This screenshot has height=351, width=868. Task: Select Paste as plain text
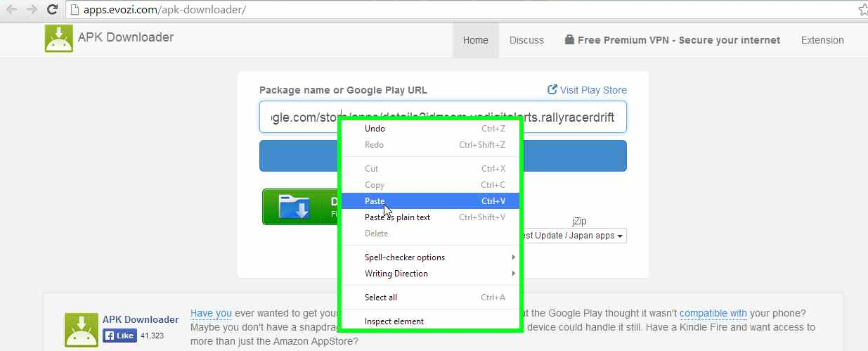click(x=429, y=217)
